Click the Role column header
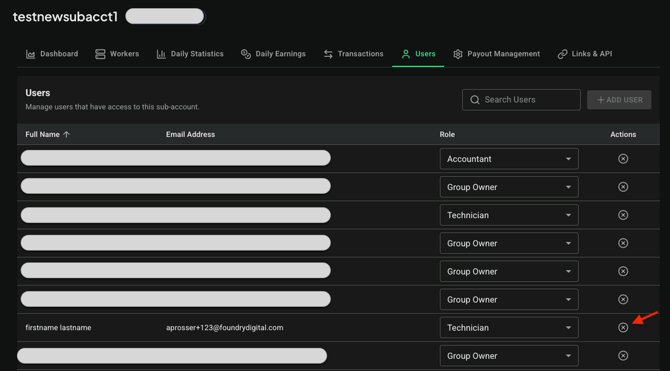Image resolution: width=670 pixels, height=371 pixels. 447,134
